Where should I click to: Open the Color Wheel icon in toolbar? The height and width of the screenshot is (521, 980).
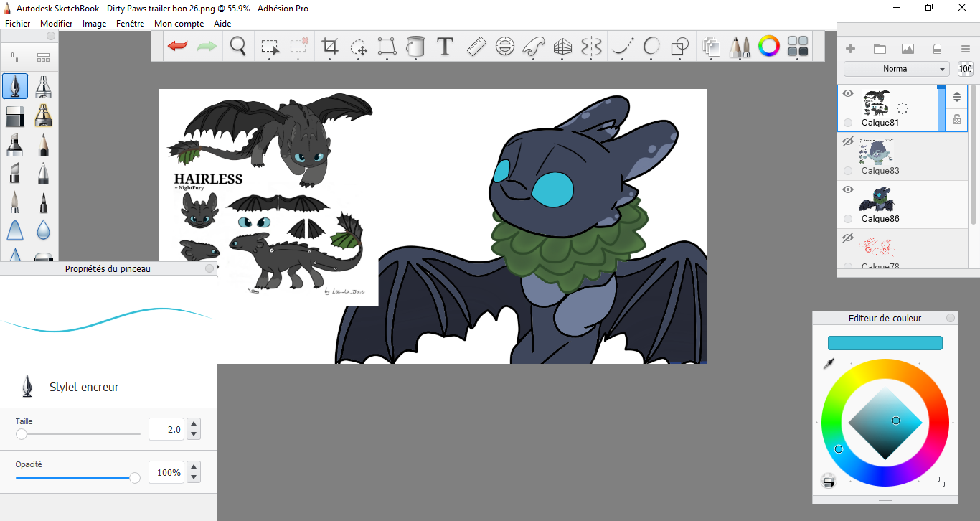coord(769,47)
